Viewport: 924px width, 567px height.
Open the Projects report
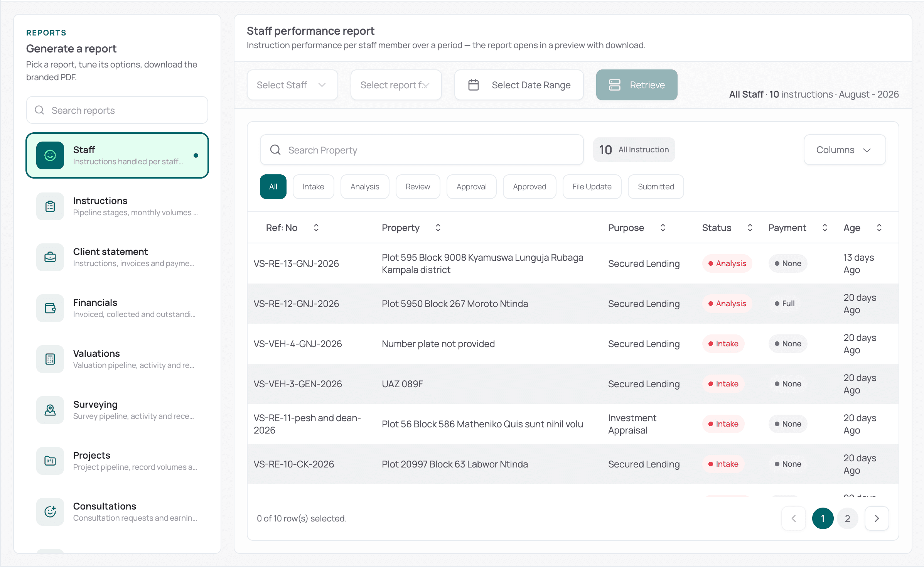(x=117, y=461)
